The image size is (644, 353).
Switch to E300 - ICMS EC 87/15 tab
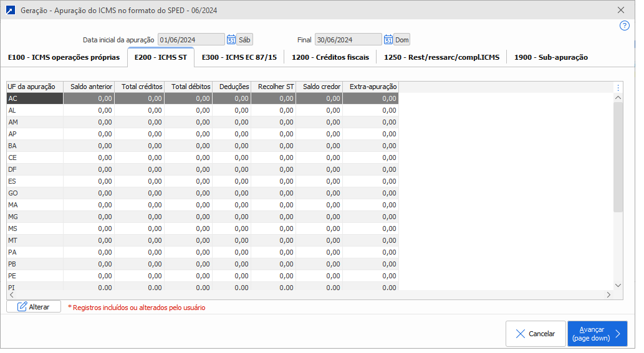239,57
